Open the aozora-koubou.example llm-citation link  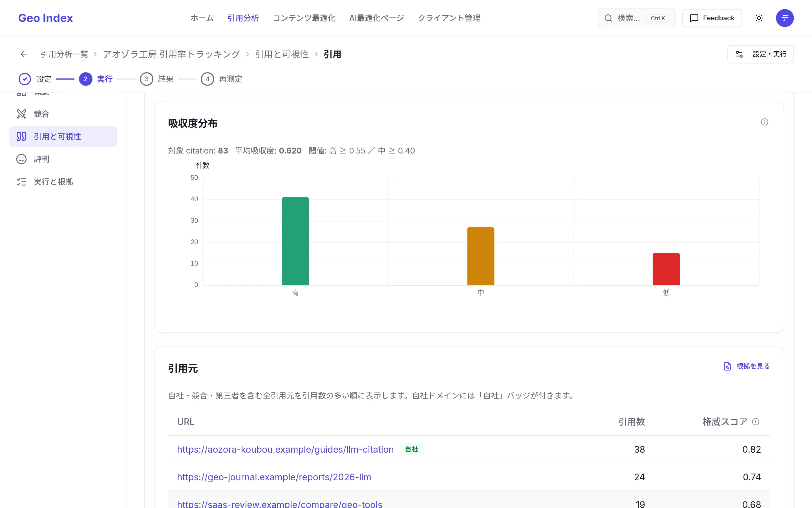tap(285, 449)
